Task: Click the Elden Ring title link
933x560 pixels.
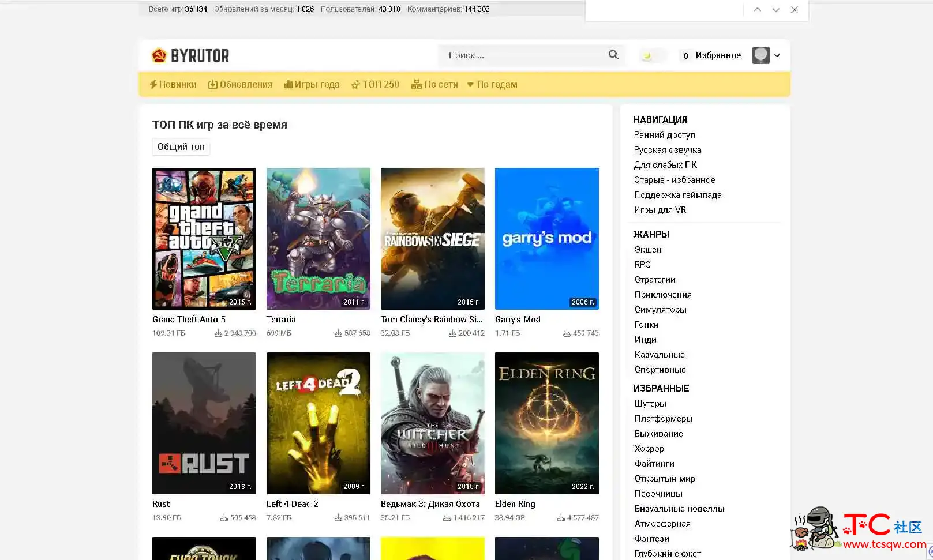Action: tap(515, 504)
